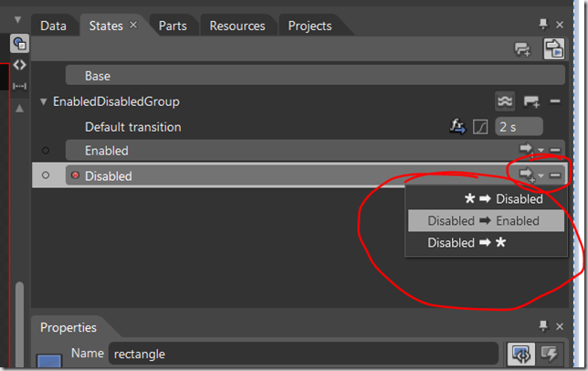Toggle the pin circle for Enabled state
The height and width of the screenshot is (371, 588).
click(x=46, y=151)
